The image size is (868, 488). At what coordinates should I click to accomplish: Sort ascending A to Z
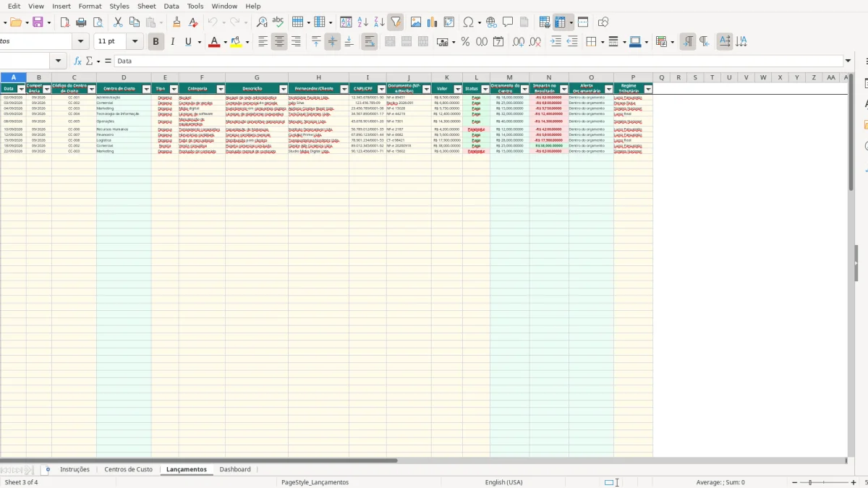[363, 22]
